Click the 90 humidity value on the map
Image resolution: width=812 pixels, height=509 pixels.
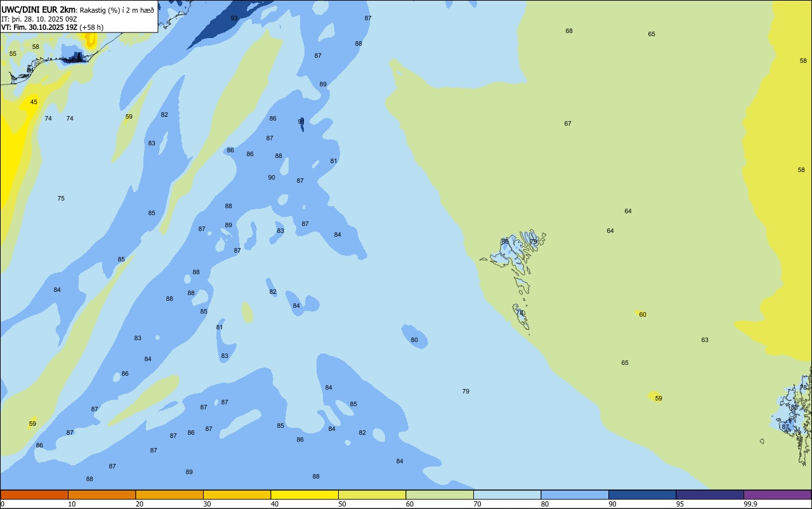point(272,178)
